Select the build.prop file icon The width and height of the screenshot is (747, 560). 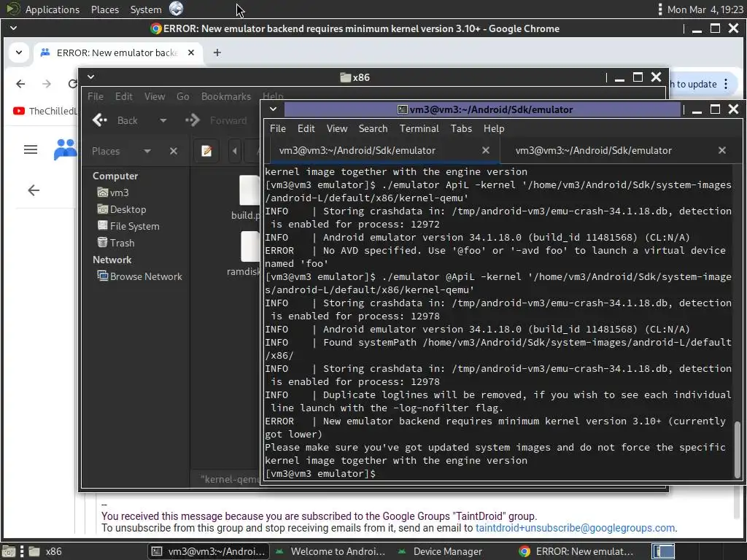(x=249, y=190)
